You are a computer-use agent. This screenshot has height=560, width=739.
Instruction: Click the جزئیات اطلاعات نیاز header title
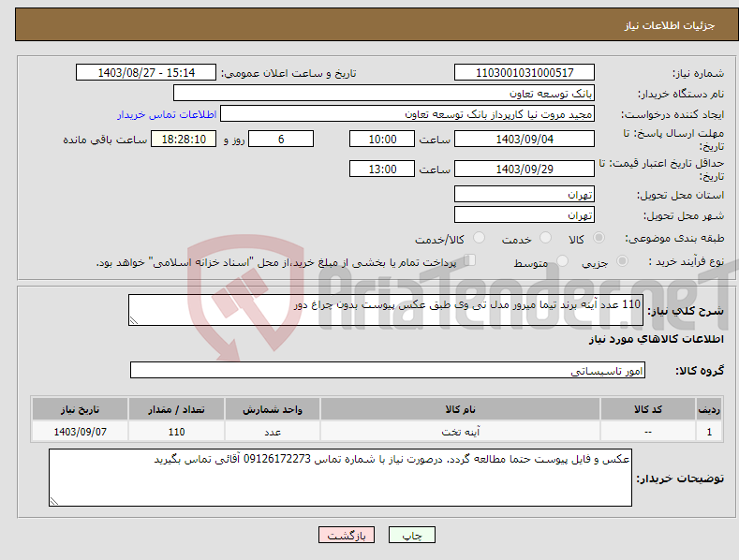[670, 25]
